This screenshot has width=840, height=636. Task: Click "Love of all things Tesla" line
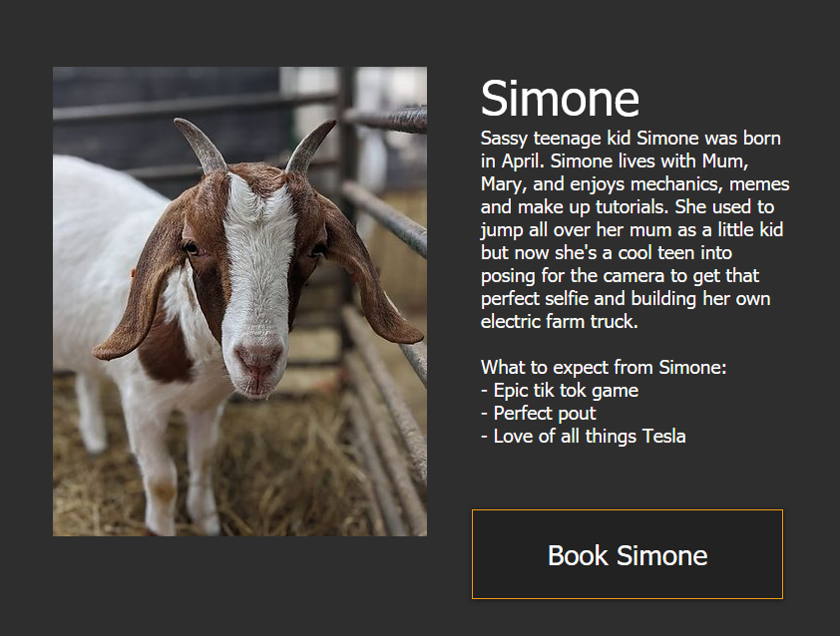pyautogui.click(x=584, y=436)
